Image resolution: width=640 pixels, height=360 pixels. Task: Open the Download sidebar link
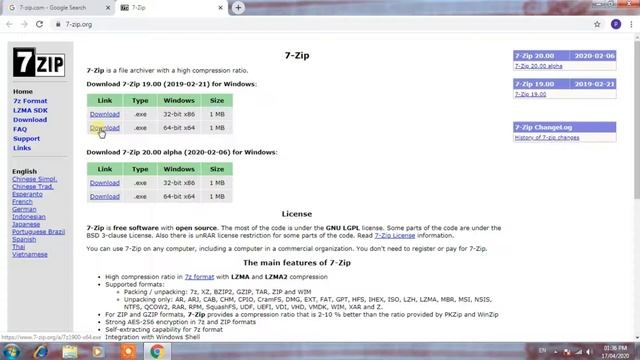click(x=30, y=120)
